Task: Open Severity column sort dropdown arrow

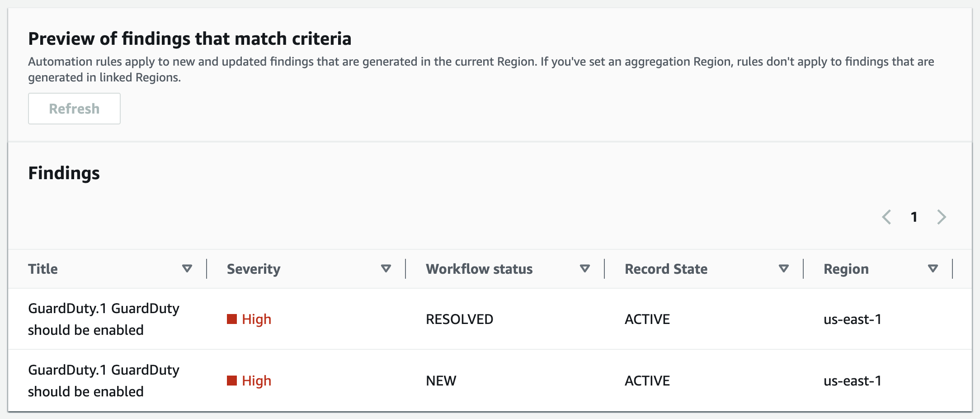Action: tap(386, 269)
